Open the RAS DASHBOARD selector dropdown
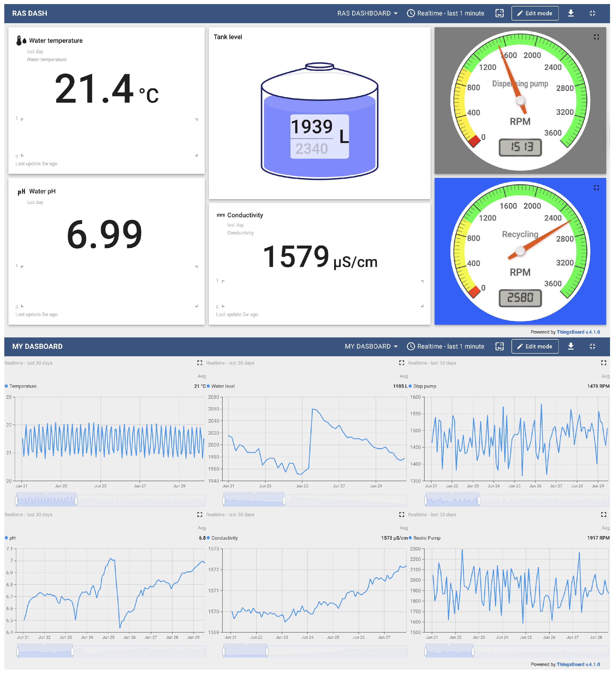 (367, 13)
